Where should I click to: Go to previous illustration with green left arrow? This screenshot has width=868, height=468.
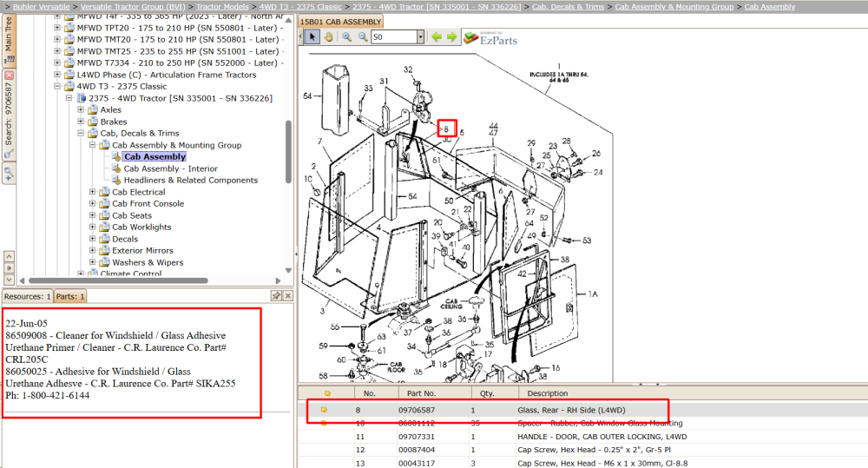[x=437, y=36]
